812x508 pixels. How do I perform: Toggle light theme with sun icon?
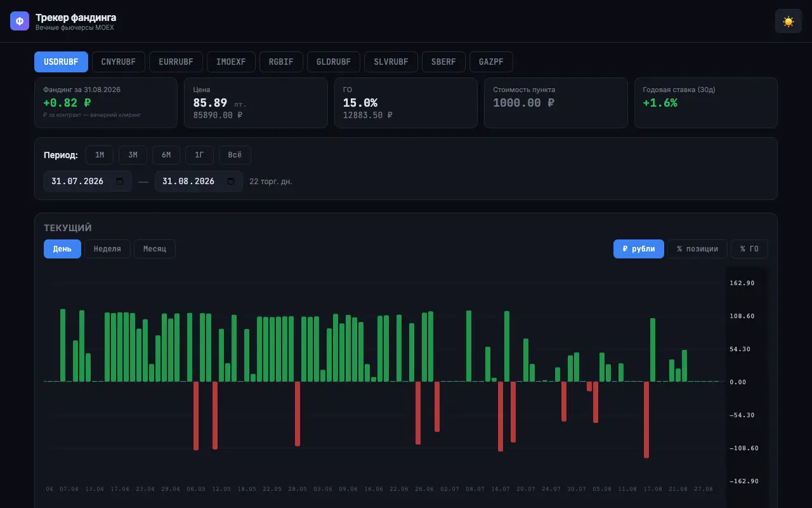(789, 21)
